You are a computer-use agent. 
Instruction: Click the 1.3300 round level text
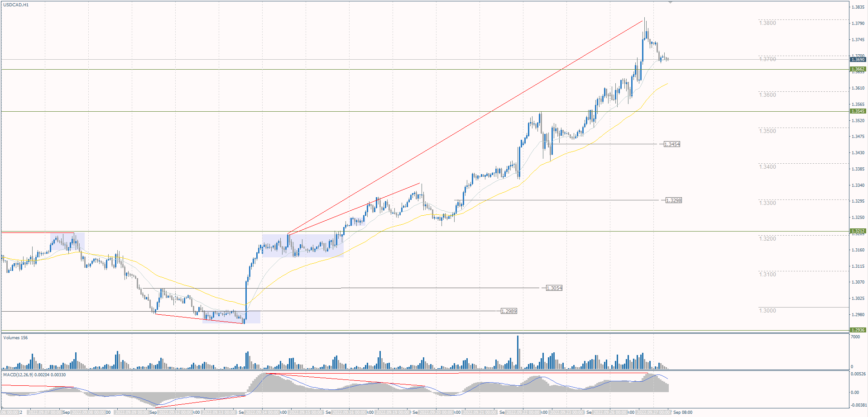pos(767,203)
